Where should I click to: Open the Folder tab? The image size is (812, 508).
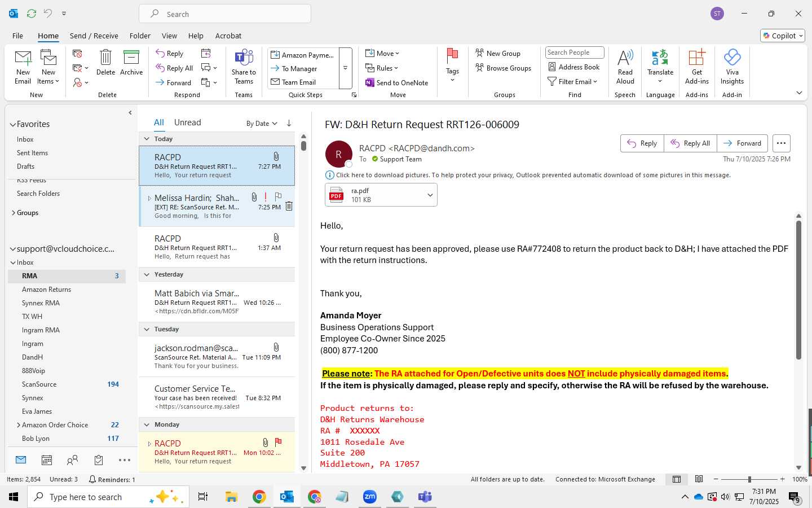coord(140,36)
